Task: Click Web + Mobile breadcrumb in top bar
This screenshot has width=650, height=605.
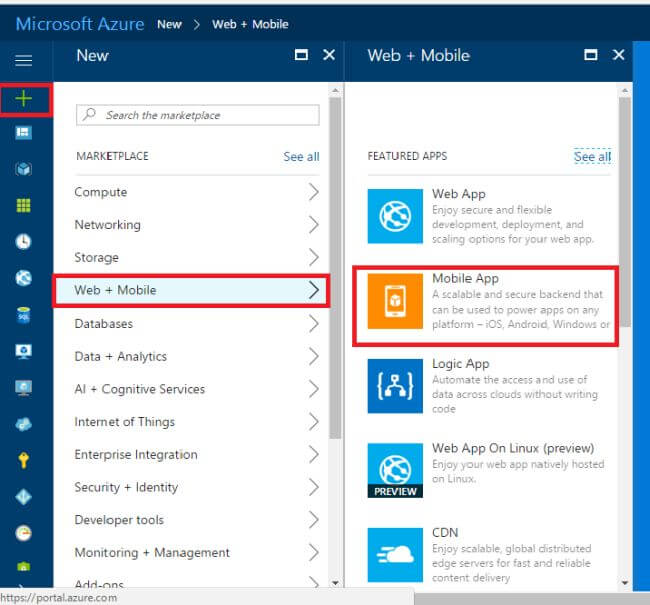Action: (x=250, y=24)
